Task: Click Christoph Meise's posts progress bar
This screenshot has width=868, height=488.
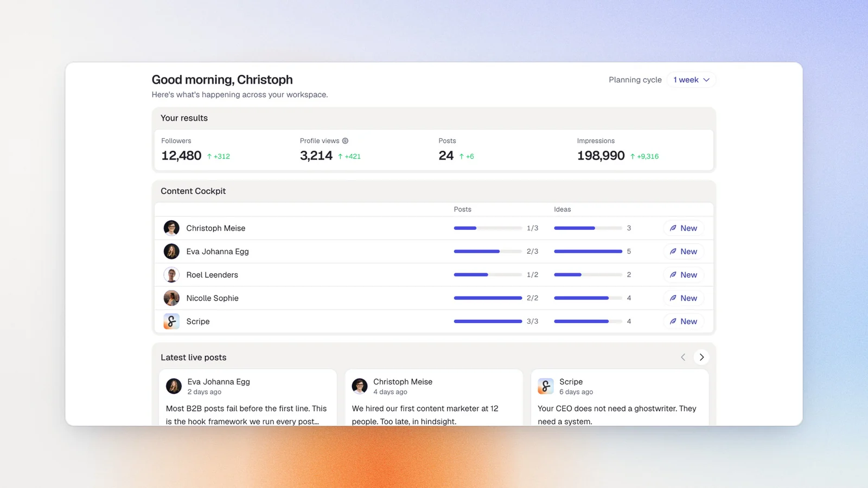Action: [488, 228]
